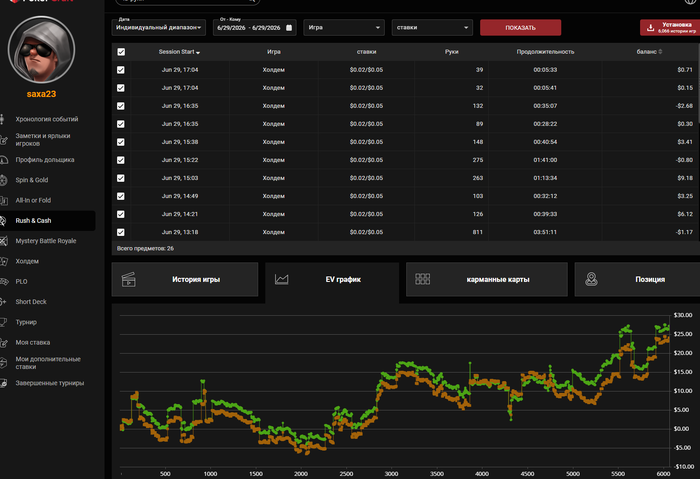Select Турнир in sidebar menu
Image resolution: width=700 pixels, height=479 pixels.
pos(26,322)
